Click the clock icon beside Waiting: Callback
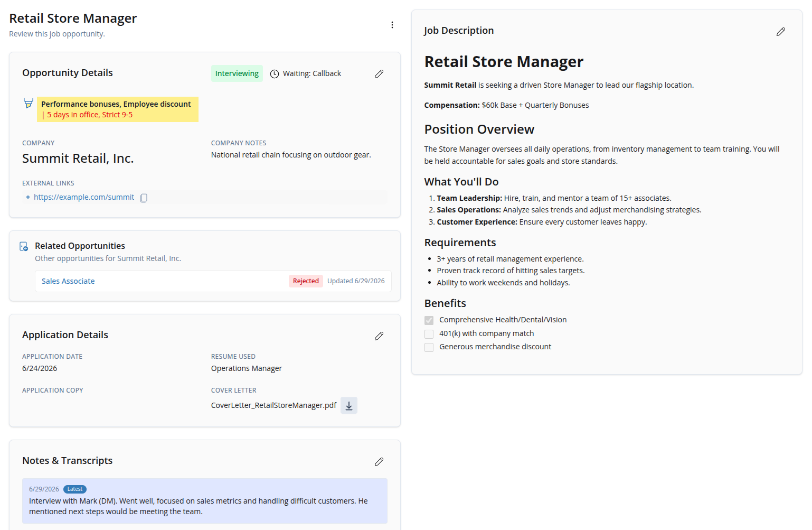This screenshot has height=530, width=812. point(275,74)
